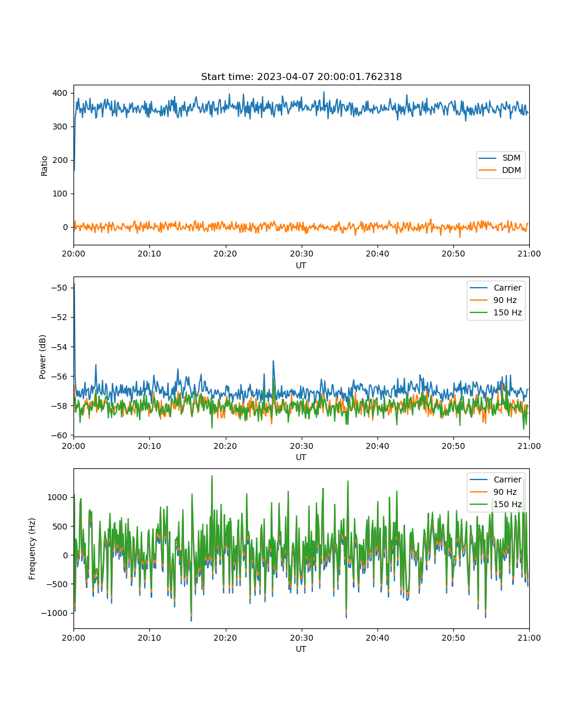This screenshot has width=588, height=706.
Task: Click the −52 tick on the Power axis
Action: [x=60, y=317]
